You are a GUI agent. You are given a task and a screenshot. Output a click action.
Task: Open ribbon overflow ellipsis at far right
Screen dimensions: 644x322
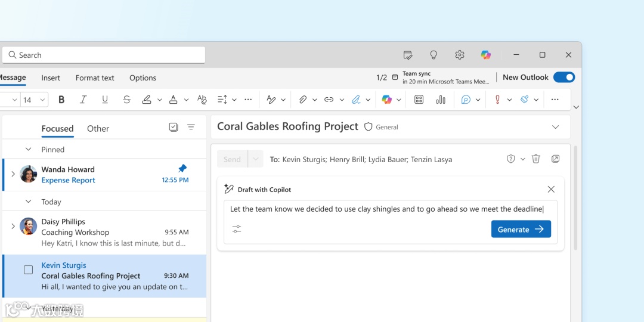pyautogui.click(x=555, y=100)
